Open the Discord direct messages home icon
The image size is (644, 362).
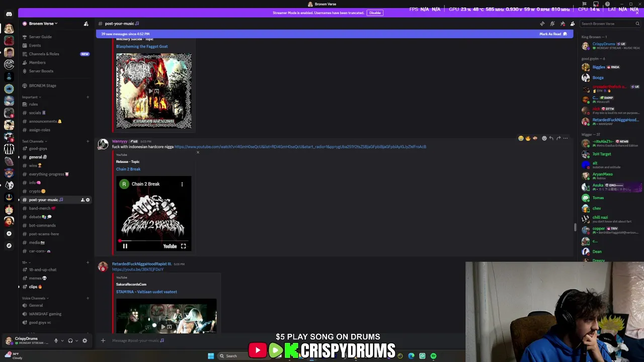pos(9,14)
